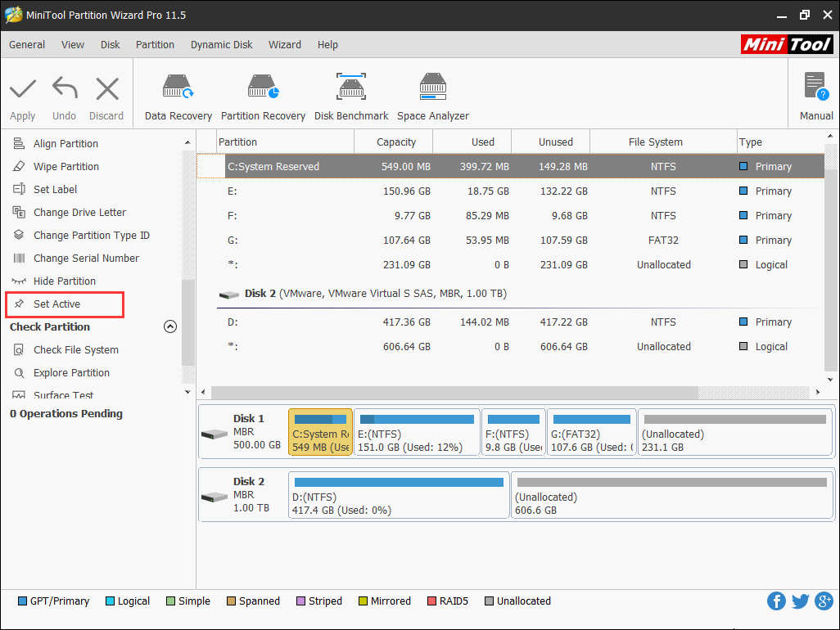Select the G: FAT32 partition row
The width and height of the screenshot is (840, 630).
511,241
